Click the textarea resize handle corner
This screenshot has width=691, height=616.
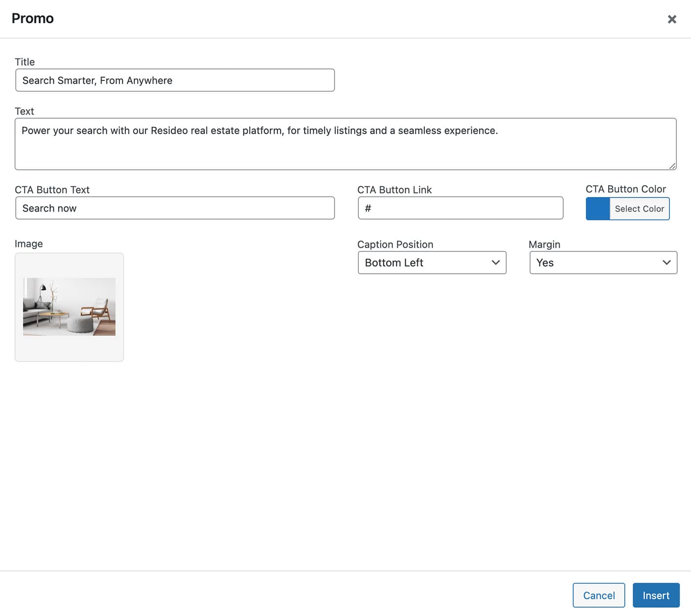pyautogui.click(x=672, y=166)
